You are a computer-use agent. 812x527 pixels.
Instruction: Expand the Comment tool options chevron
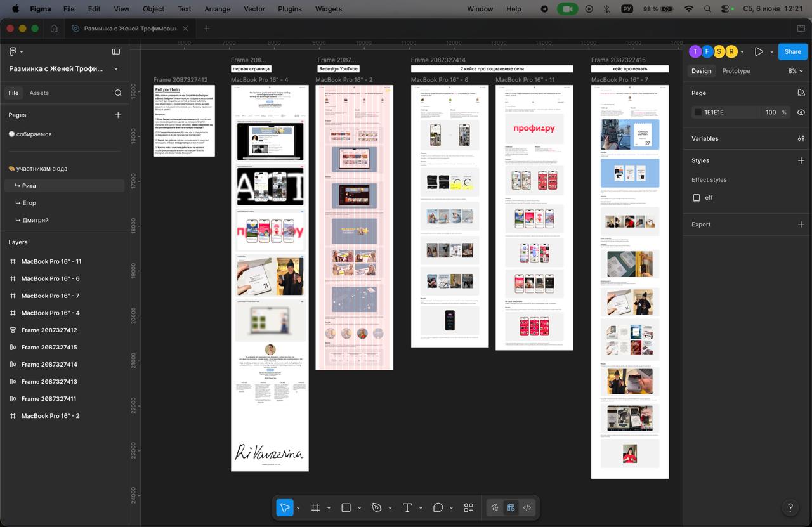pos(451,507)
